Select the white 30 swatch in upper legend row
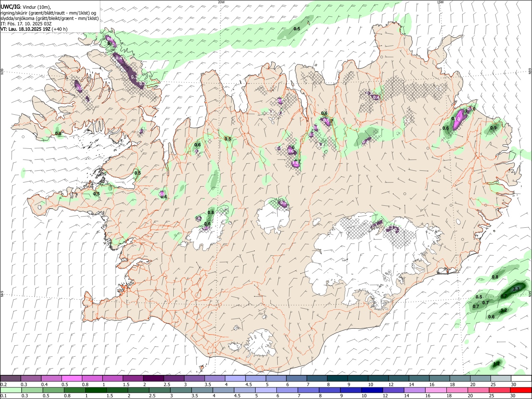The width and height of the screenshot is (532, 399). (x=521, y=379)
